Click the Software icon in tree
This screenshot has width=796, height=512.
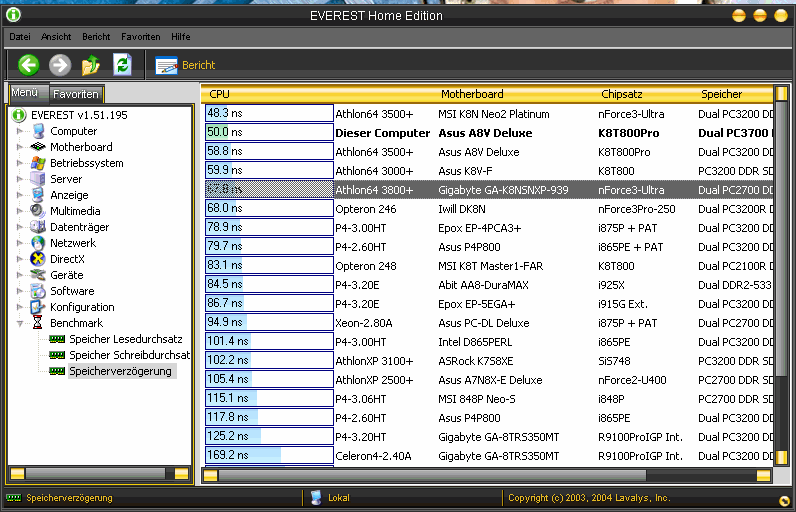[x=38, y=291]
